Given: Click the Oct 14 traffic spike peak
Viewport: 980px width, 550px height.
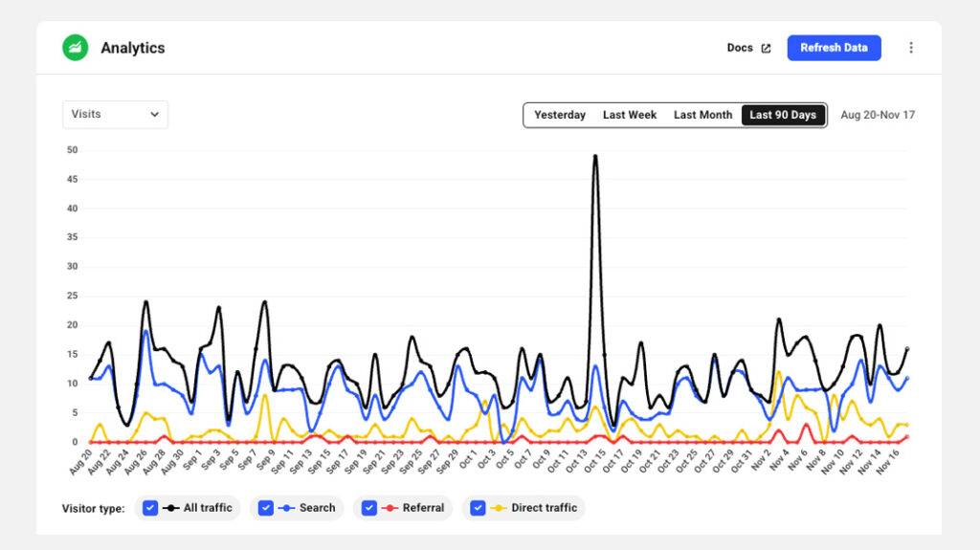Looking at the screenshot, I should [x=595, y=156].
